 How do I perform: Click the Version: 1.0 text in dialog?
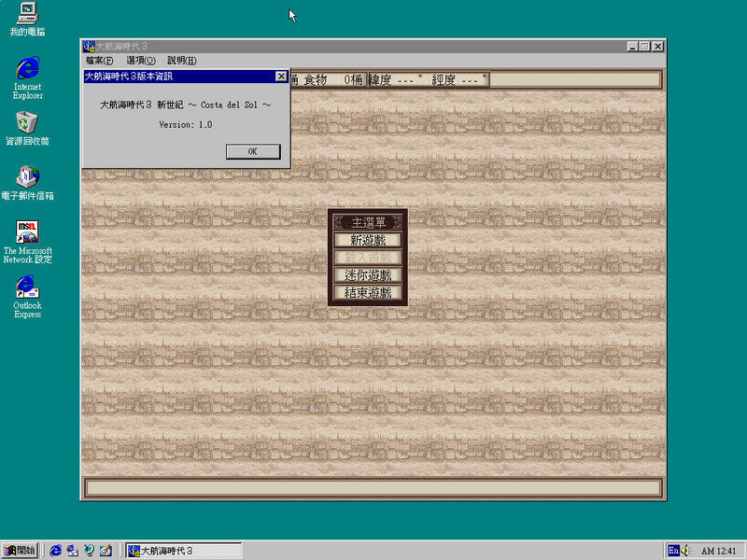coord(185,125)
